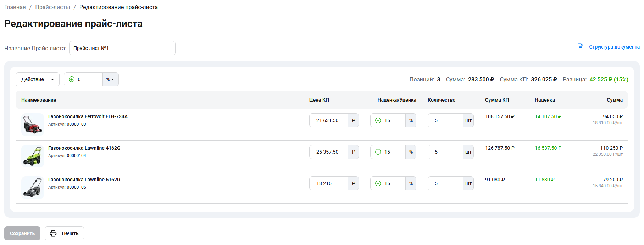The image size is (644, 245).
Task: Click the printer icon in Печать button
Action: (53, 233)
